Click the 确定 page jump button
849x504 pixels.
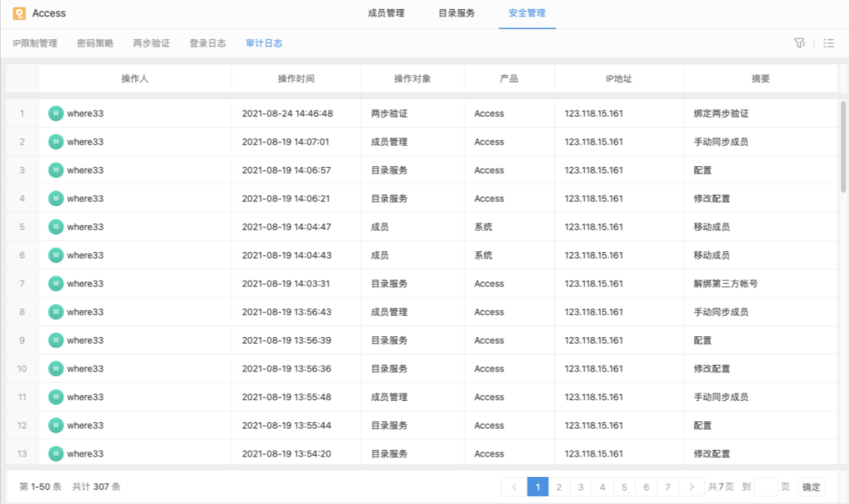click(x=810, y=486)
